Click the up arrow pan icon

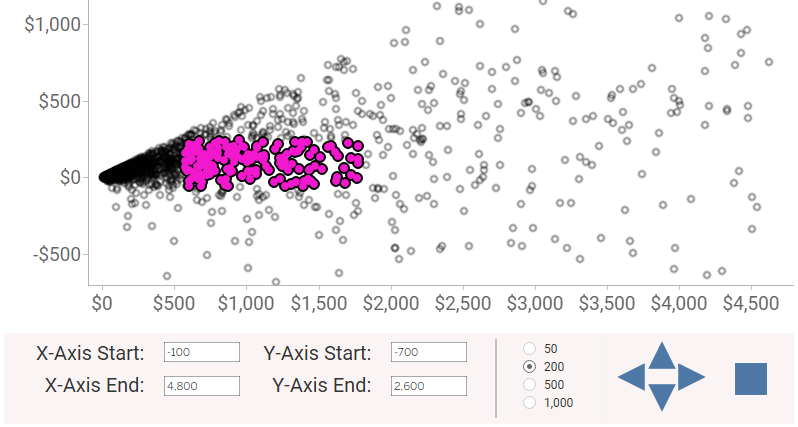tap(662, 355)
